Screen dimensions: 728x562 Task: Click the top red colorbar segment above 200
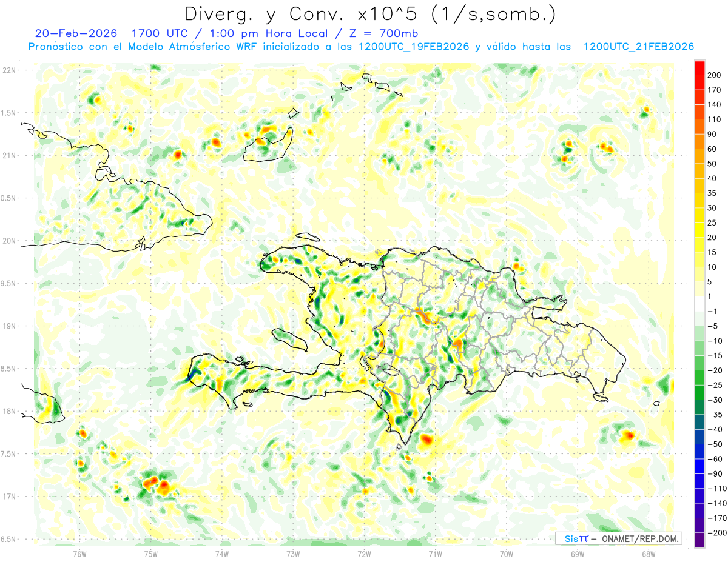(x=699, y=68)
